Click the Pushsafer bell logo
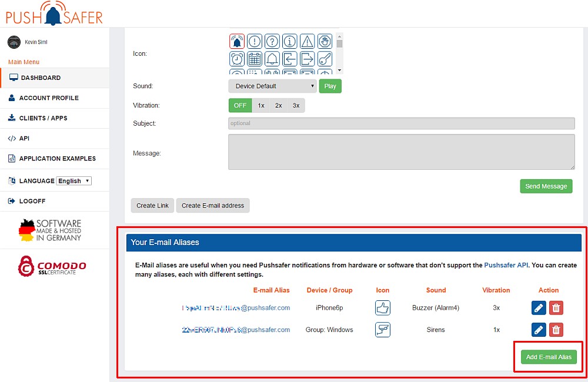This screenshot has height=382, width=588. [x=54, y=14]
